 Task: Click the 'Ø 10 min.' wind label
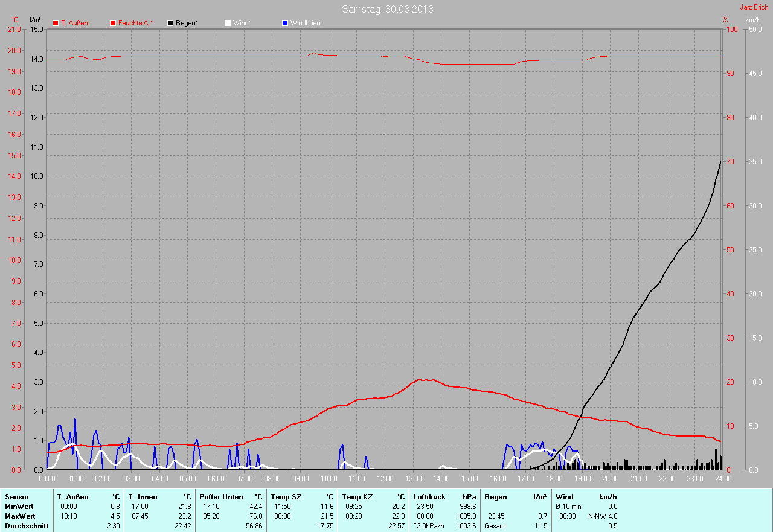point(570,507)
